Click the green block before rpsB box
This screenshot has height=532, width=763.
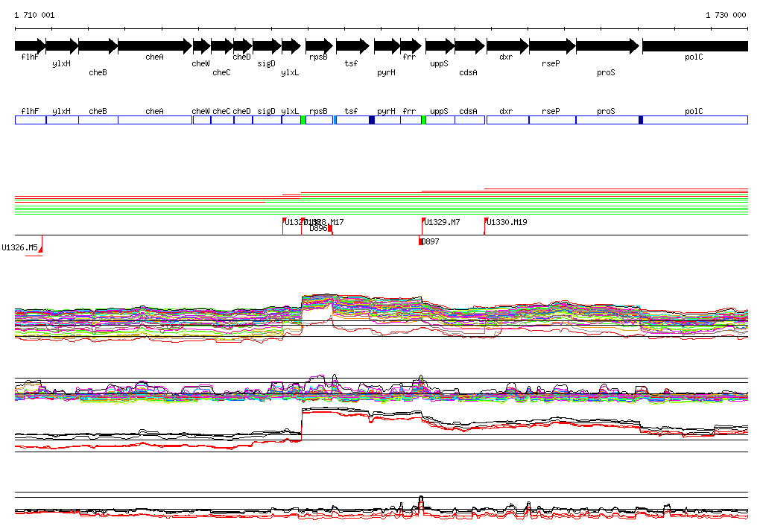click(x=303, y=120)
